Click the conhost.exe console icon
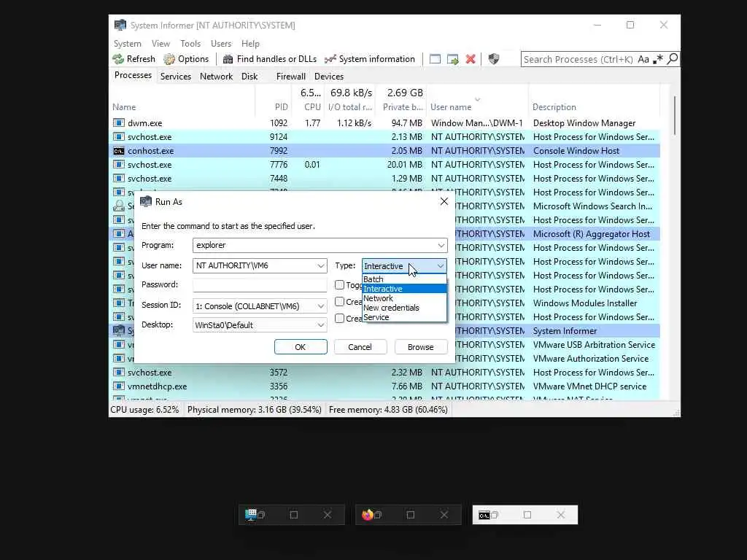This screenshot has height=560, width=747. pyautogui.click(x=119, y=151)
